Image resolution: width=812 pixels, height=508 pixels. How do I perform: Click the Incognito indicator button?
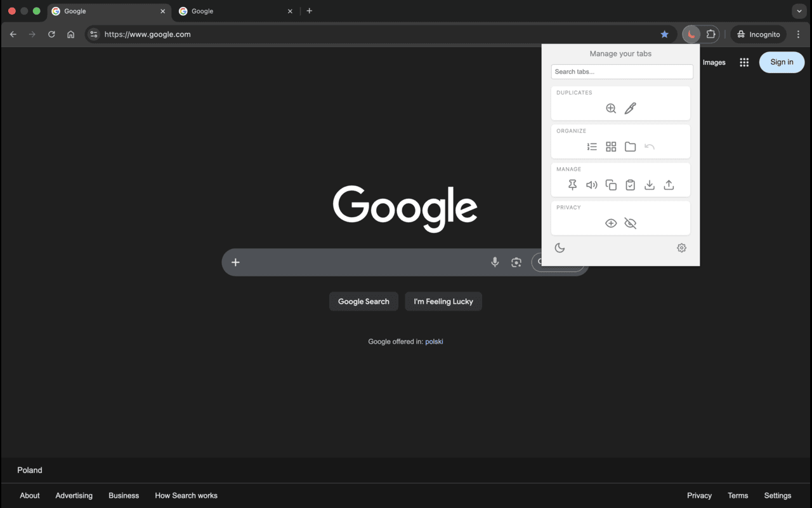pyautogui.click(x=759, y=34)
